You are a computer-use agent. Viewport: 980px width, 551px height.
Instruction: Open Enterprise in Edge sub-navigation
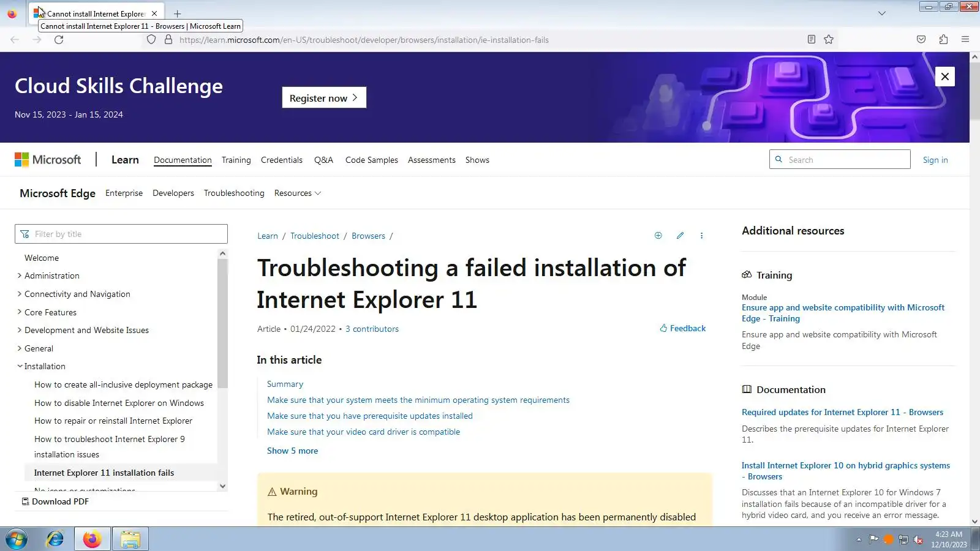(124, 193)
